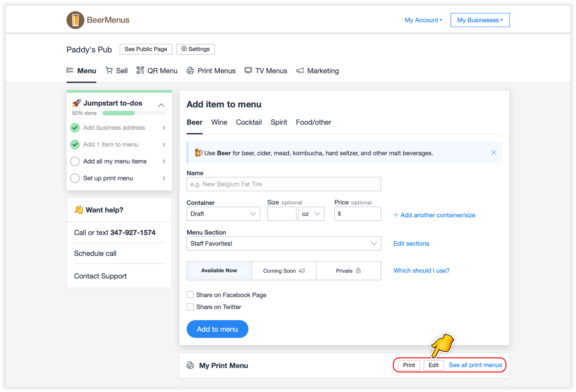Click the Marketing megaphone icon
The height and width of the screenshot is (392, 576).
click(x=300, y=70)
